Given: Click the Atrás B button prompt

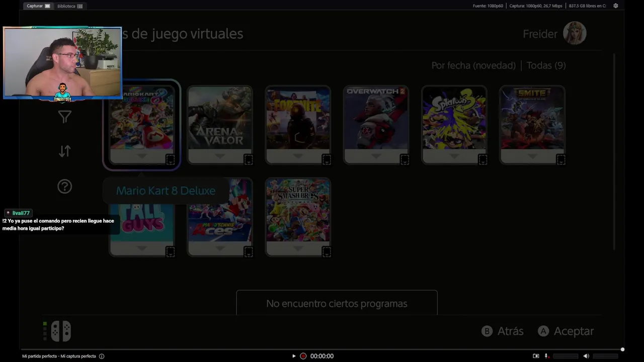Looking at the screenshot, I should (x=503, y=331).
